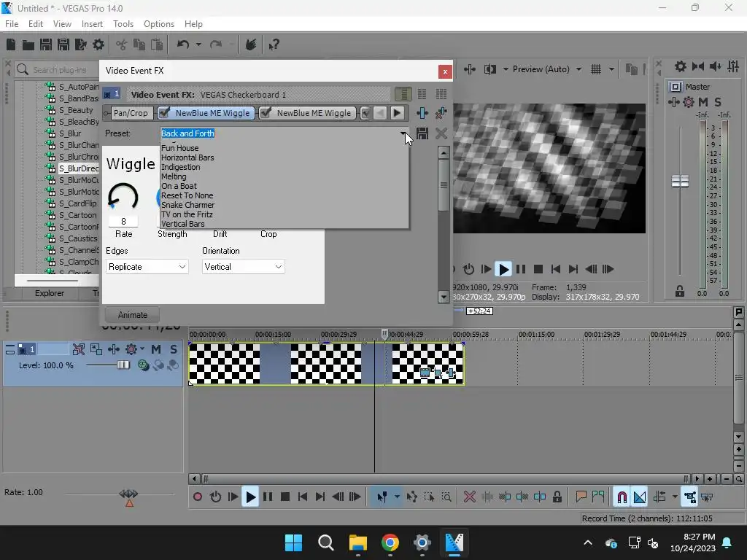The image size is (747, 560).
Task: Open the Insert menu
Action: click(92, 24)
